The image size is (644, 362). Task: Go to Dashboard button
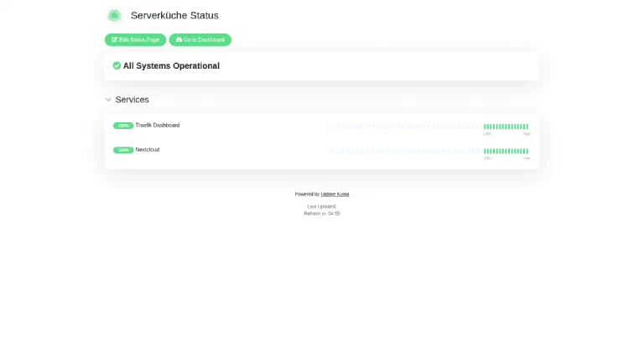(200, 40)
